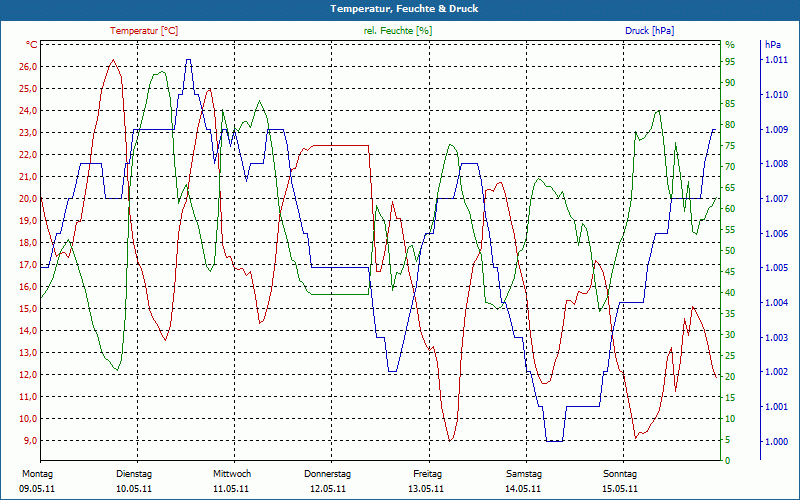The image size is (800, 500).
Task: Click the "hPa" unit atop pressure axis
Action: click(773, 45)
